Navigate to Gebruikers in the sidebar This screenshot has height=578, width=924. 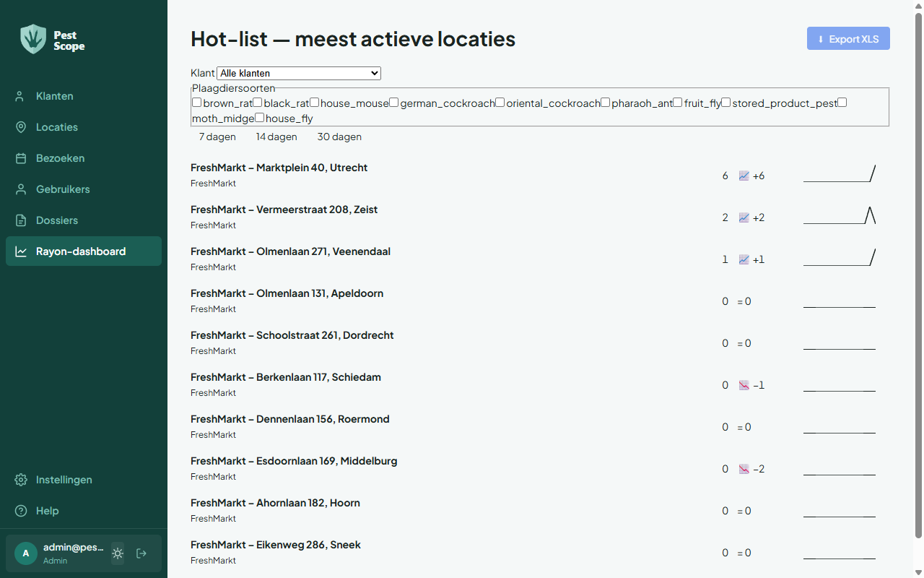coord(84,189)
